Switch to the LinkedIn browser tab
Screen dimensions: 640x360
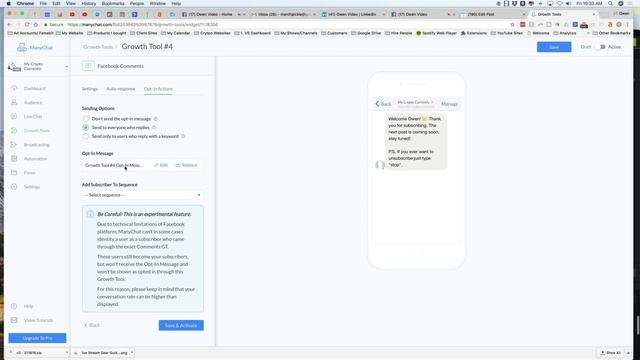353,14
